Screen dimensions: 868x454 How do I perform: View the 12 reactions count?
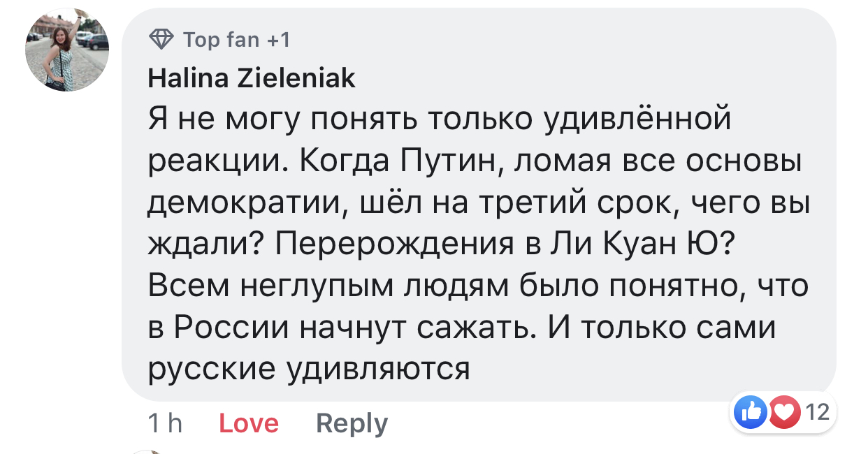click(817, 412)
